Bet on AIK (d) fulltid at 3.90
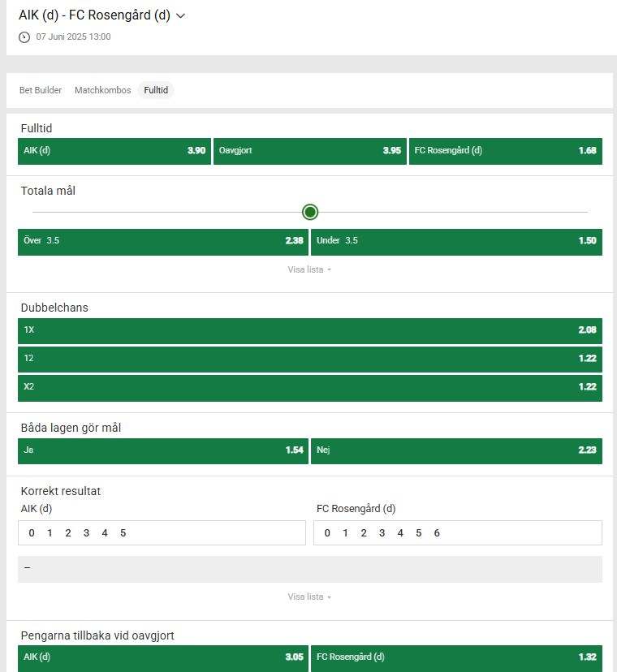Viewport: 617px width, 672px height. coord(114,151)
